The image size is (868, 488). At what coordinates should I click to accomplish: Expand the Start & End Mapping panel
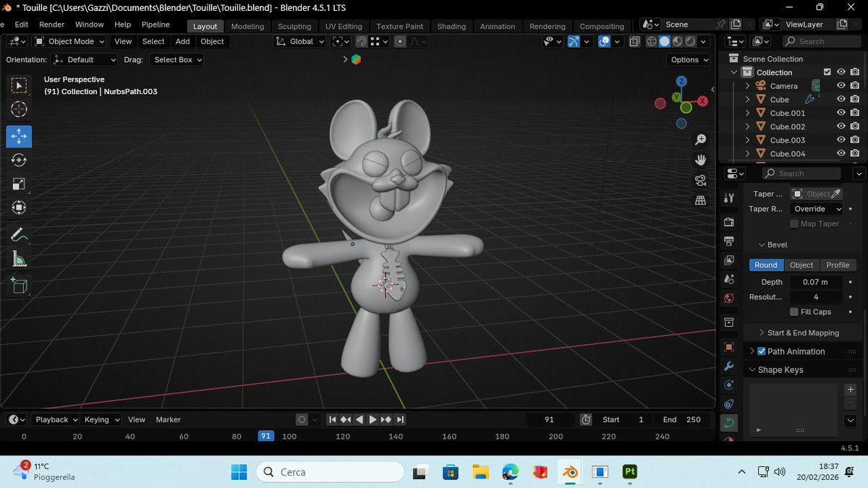803,333
